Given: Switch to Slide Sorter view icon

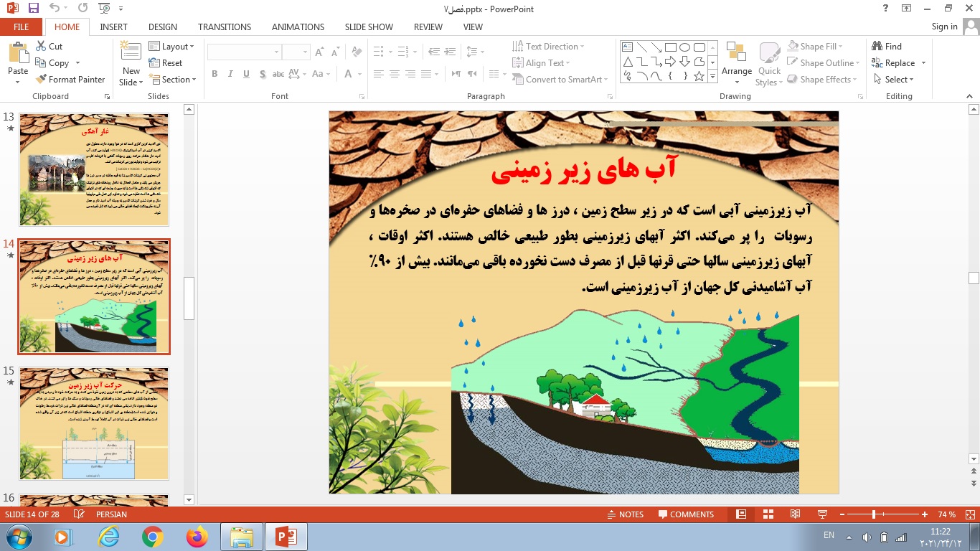Looking at the screenshot, I should [x=768, y=514].
